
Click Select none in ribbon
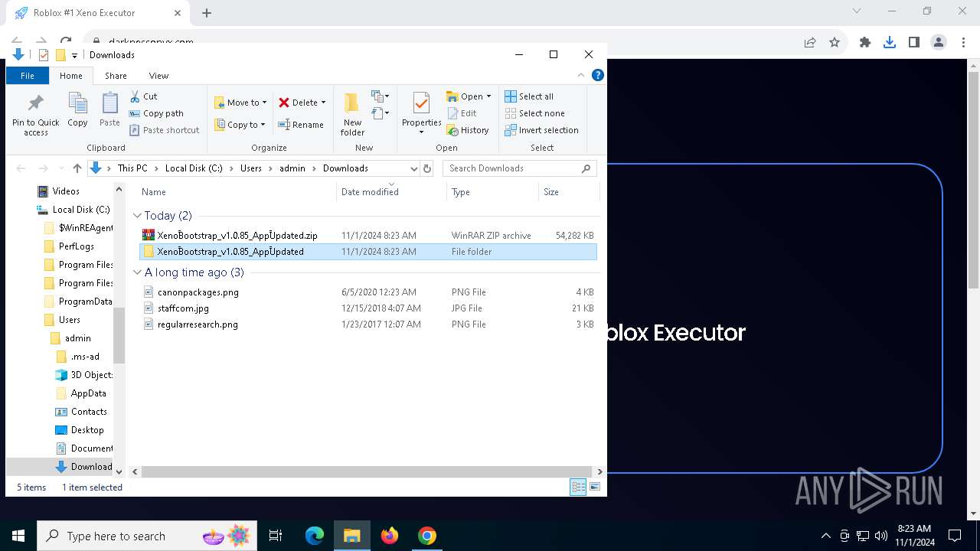tap(534, 113)
